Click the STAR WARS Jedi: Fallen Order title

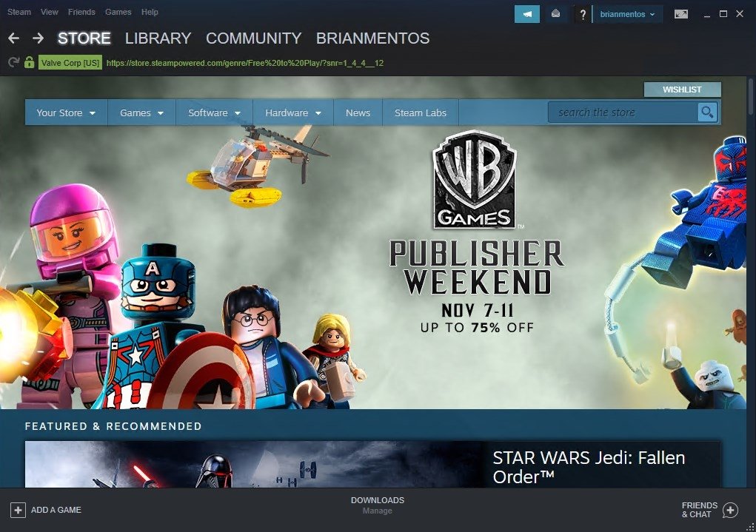(589, 467)
